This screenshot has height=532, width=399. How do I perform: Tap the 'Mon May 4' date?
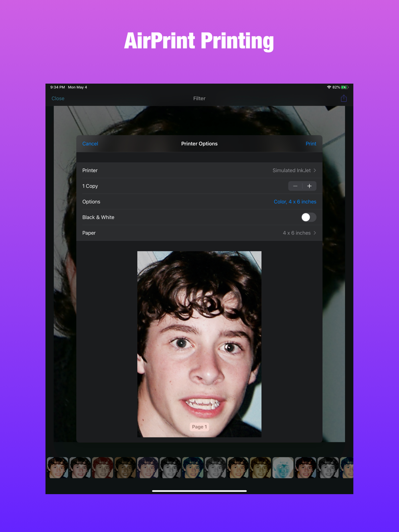click(x=77, y=87)
